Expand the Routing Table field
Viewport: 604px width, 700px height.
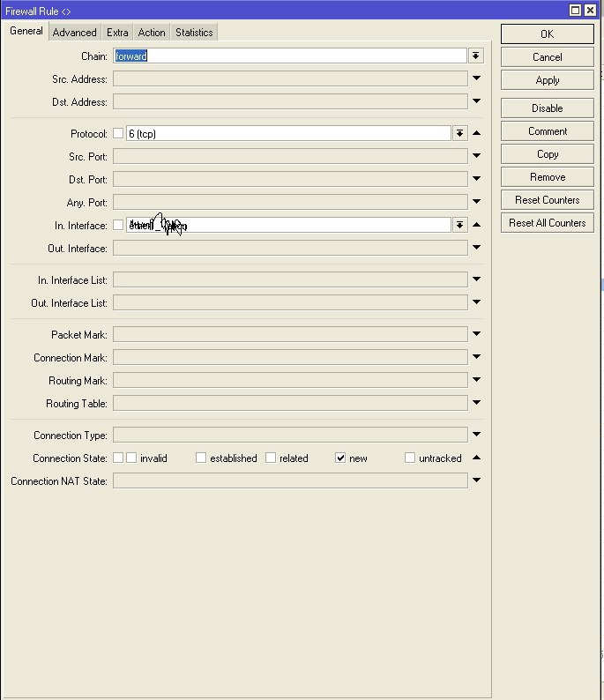click(x=476, y=403)
